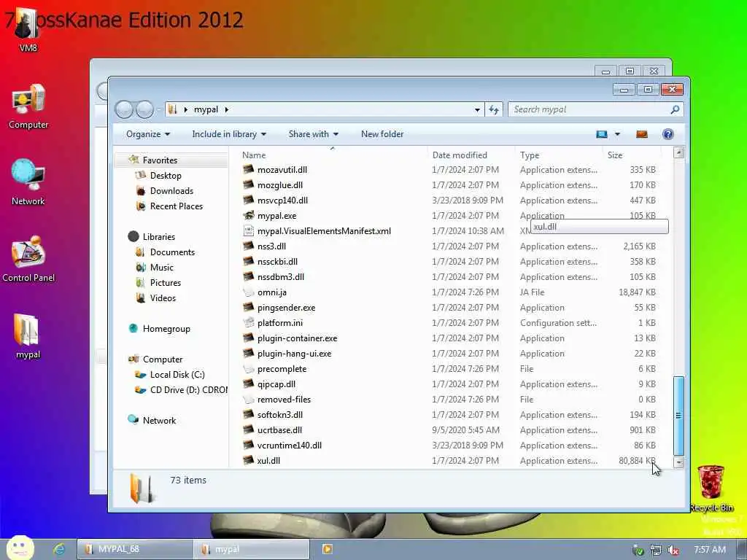Open the Music library
Screen dimensions: 747x560
click(x=161, y=267)
